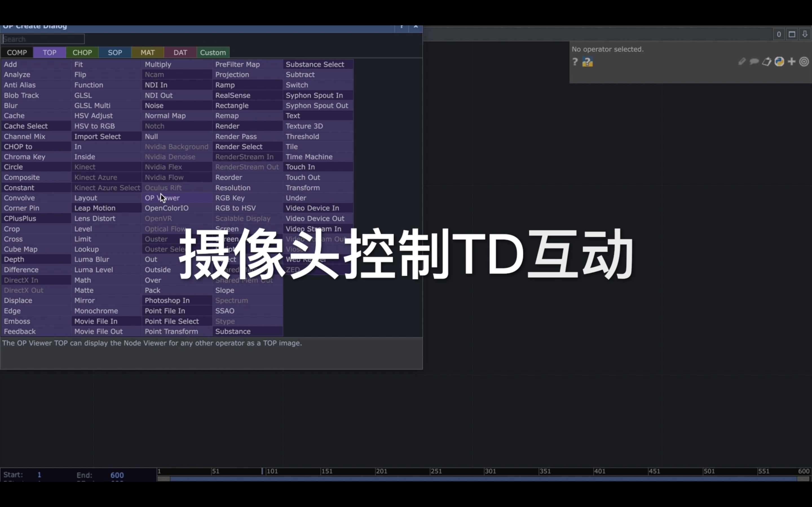
Task: Click the help button in dialog title bar
Action: click(x=401, y=27)
